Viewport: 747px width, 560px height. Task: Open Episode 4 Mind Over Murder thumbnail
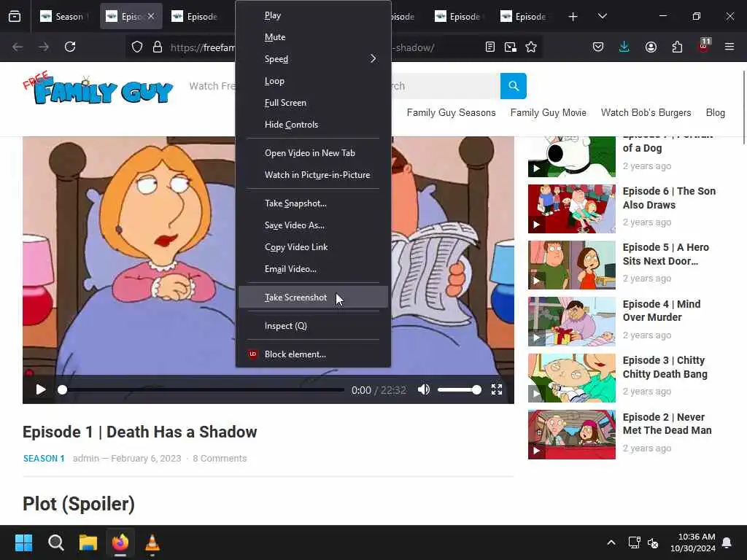[571, 322]
